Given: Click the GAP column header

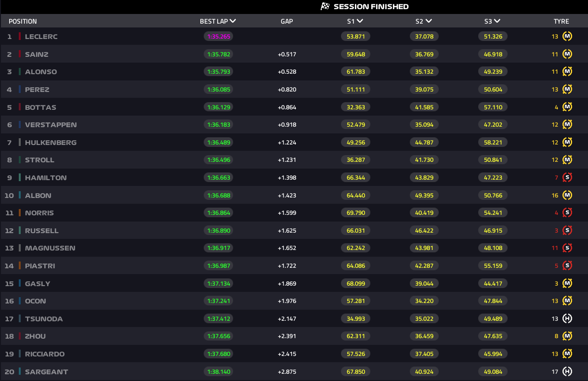Looking at the screenshot, I should click(287, 21).
